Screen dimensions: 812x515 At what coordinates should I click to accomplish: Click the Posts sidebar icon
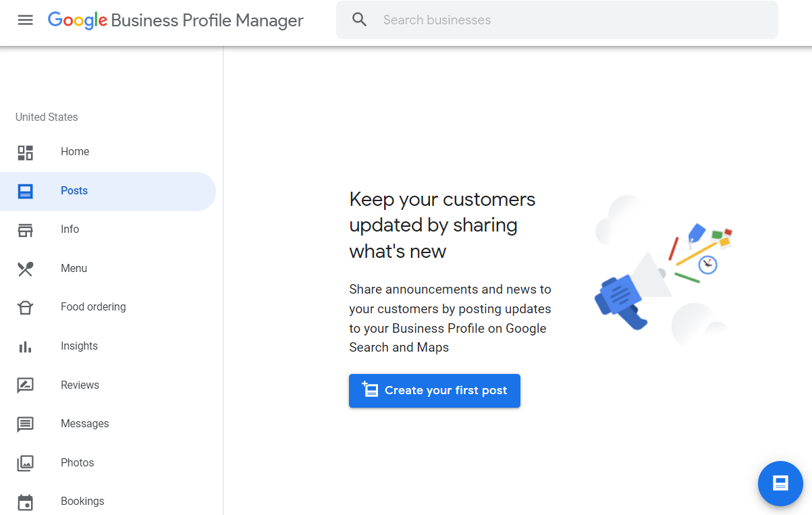(x=25, y=191)
